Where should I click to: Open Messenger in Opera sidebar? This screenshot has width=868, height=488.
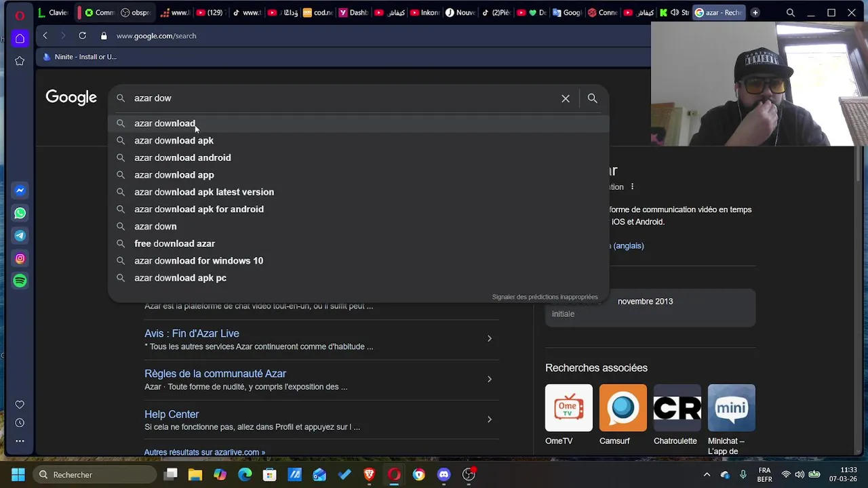pos(20,190)
